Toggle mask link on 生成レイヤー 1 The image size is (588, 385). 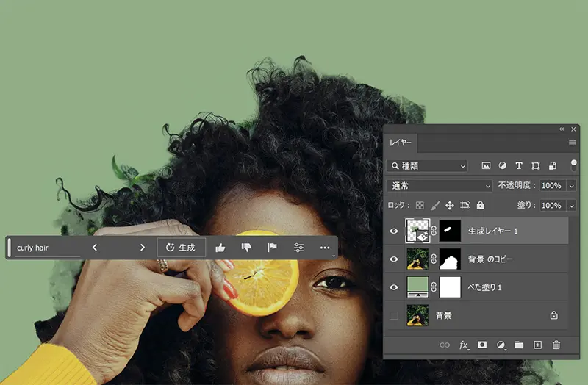click(434, 231)
